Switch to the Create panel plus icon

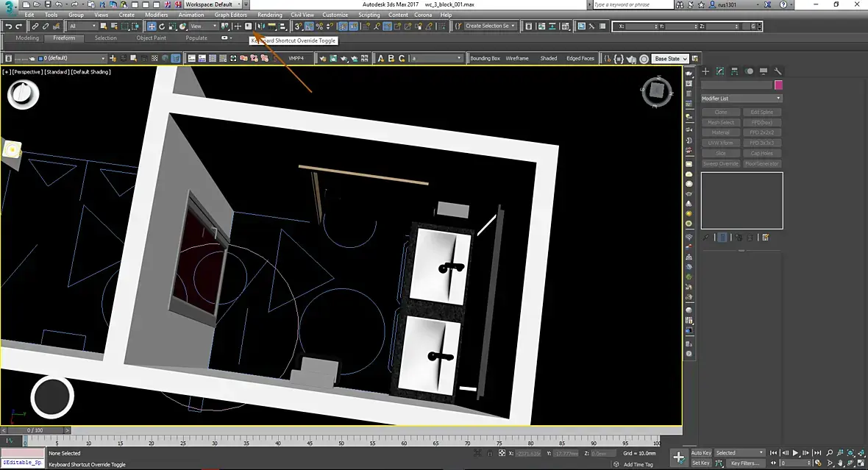coord(705,71)
